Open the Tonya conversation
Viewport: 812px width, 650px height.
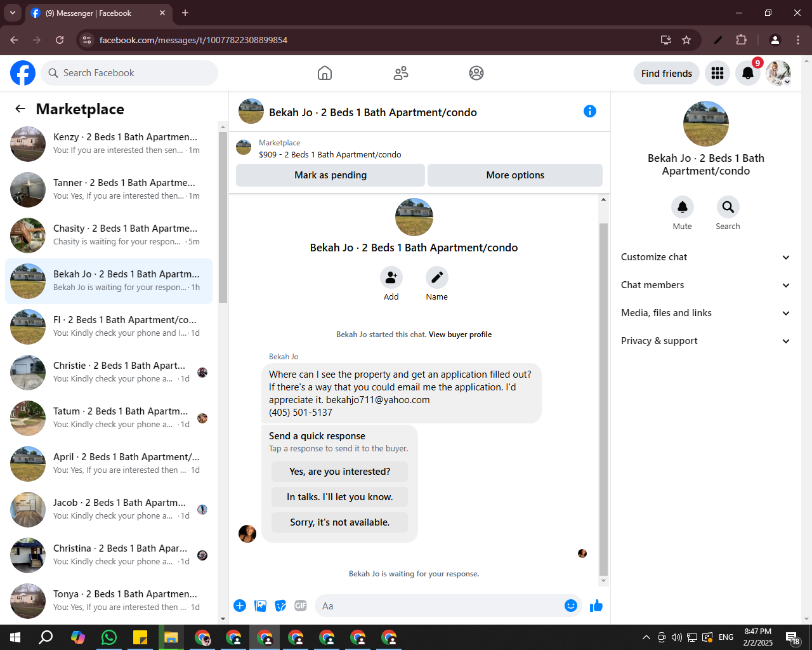(108, 600)
